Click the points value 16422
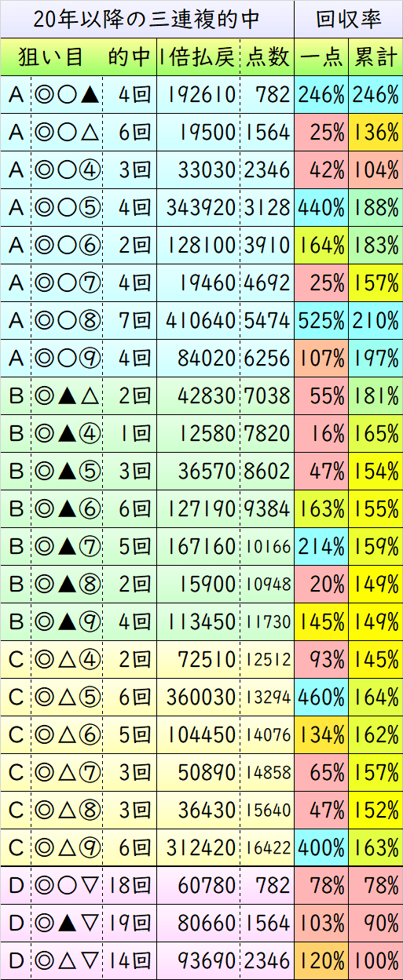Viewport: 403px width, 980px height. coord(268,848)
